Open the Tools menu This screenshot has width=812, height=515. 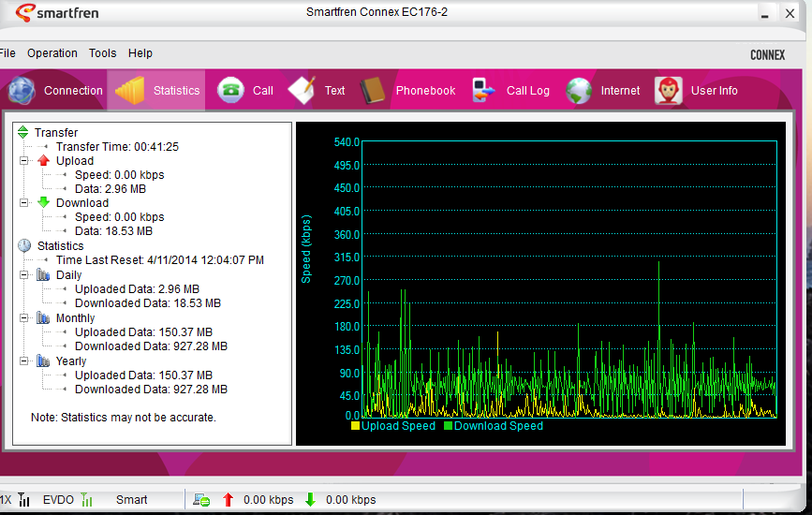pos(102,53)
